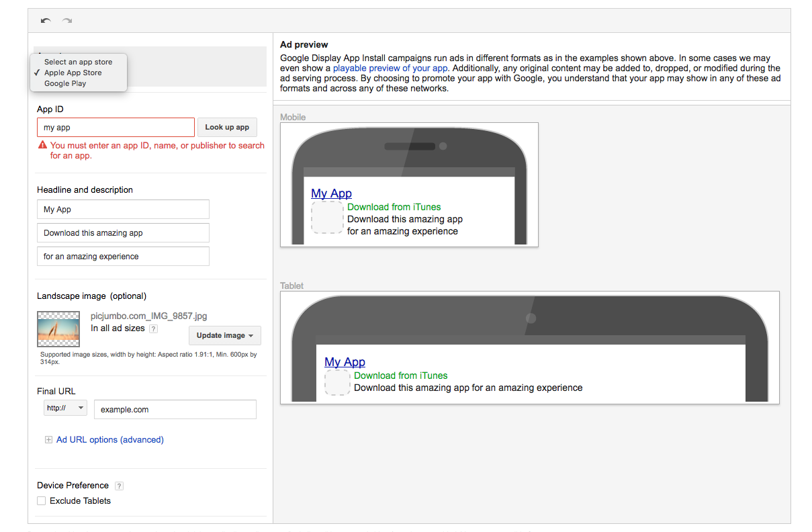
Task: Pick the Select an app store option
Action: coord(78,62)
